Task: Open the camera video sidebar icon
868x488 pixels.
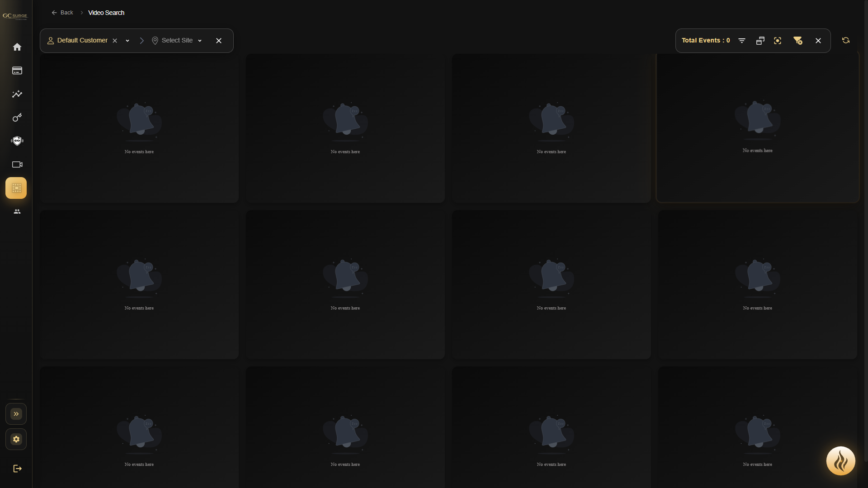Action: (17, 164)
